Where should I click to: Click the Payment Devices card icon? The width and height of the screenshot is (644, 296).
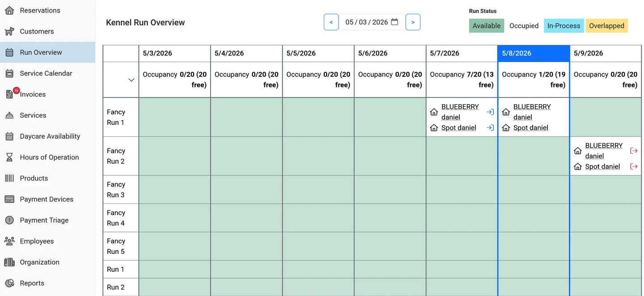pos(9,199)
